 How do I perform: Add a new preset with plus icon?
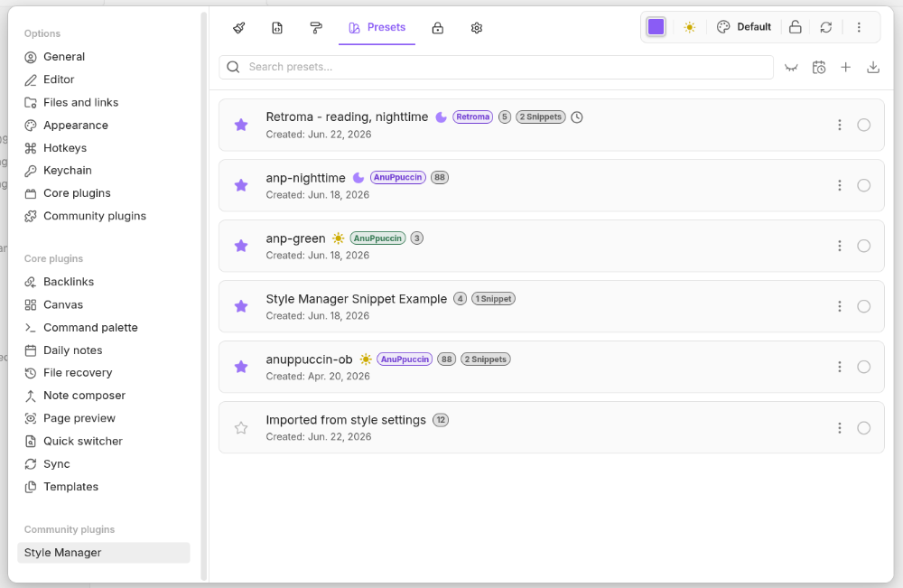[x=845, y=68]
